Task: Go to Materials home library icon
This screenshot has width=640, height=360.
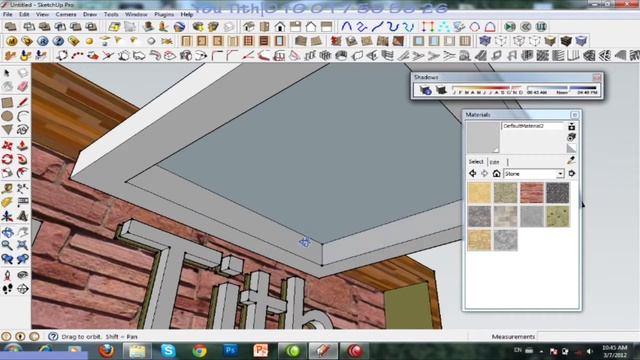Action: pyautogui.click(x=496, y=173)
